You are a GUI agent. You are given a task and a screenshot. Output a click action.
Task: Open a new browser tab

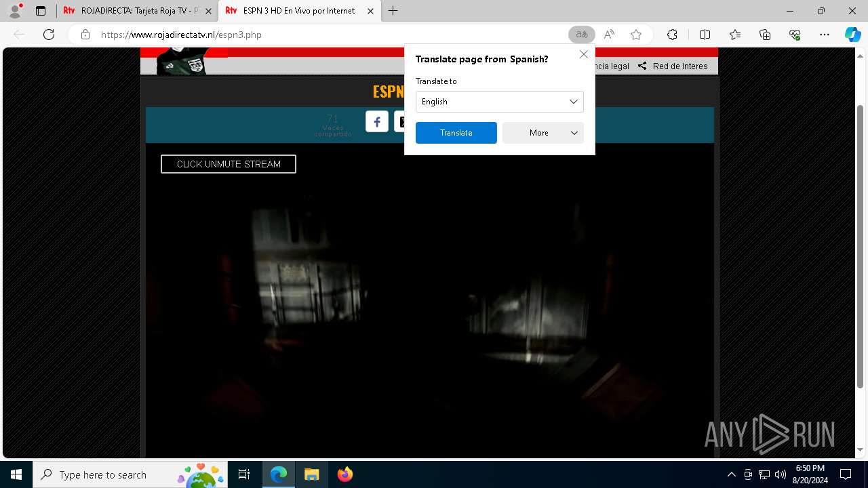[393, 11]
